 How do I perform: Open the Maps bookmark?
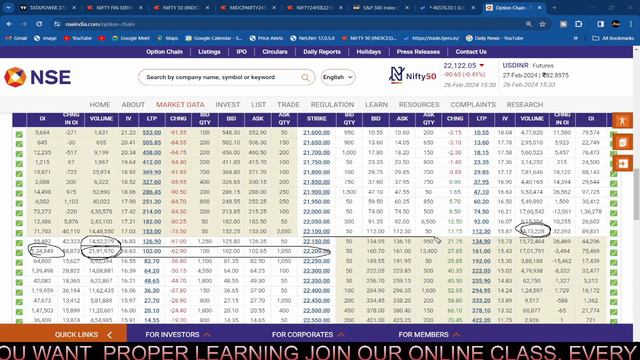[x=168, y=38]
